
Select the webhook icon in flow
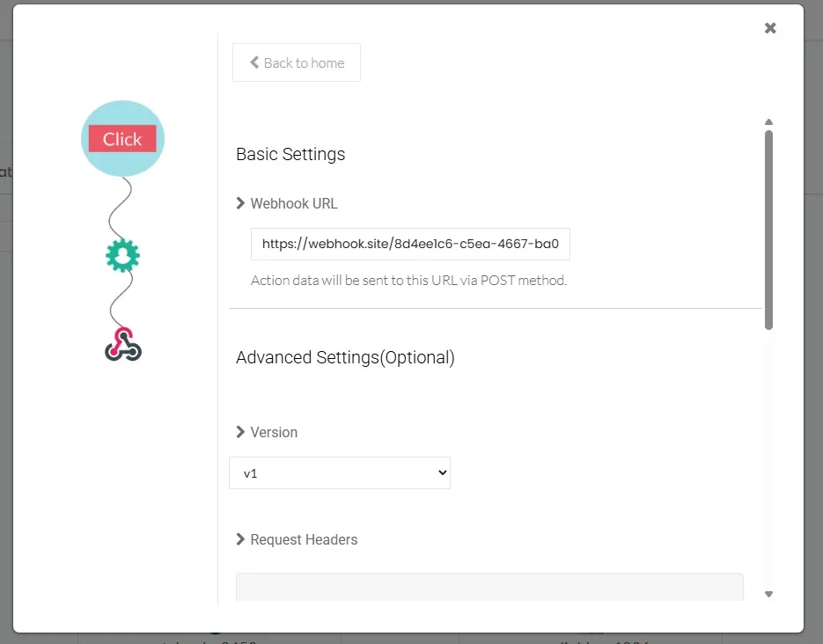(123, 345)
